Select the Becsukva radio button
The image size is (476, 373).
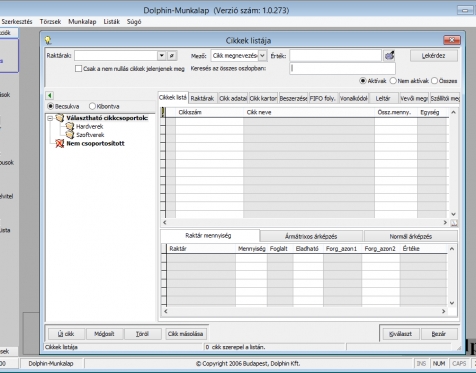pyautogui.click(x=50, y=106)
